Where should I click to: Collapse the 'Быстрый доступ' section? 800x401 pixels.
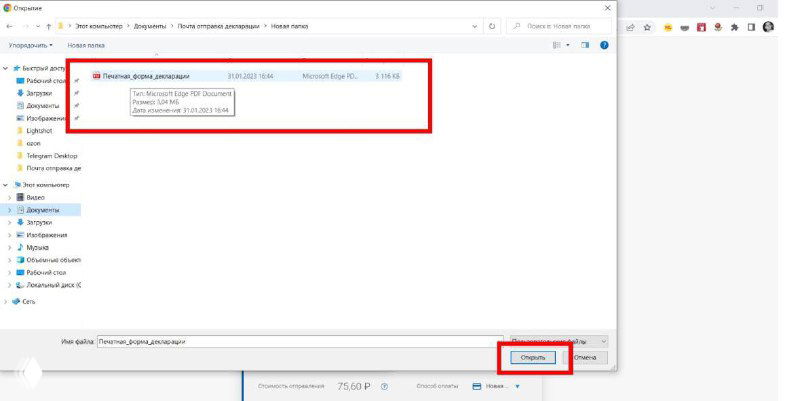[x=6, y=68]
